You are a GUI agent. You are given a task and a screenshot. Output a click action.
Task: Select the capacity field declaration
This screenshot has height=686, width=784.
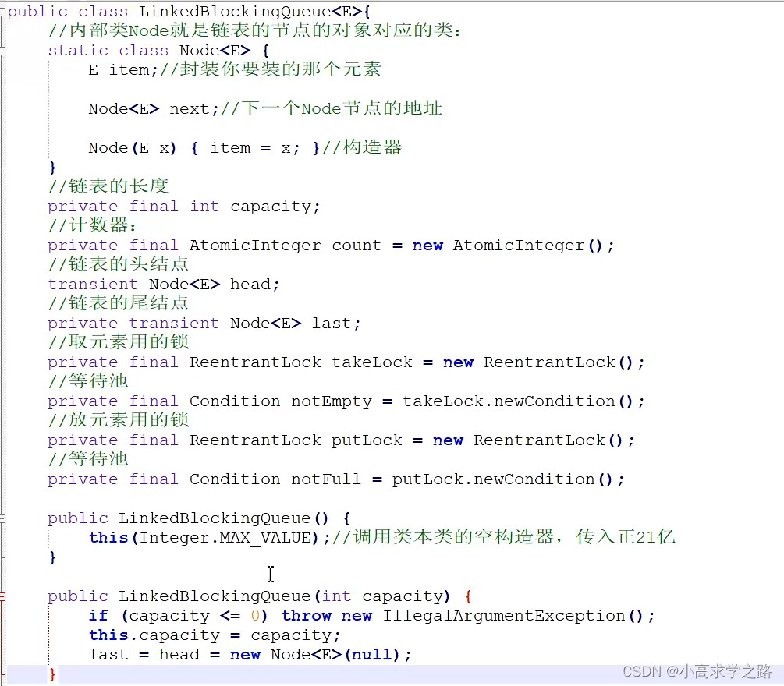pos(273,206)
